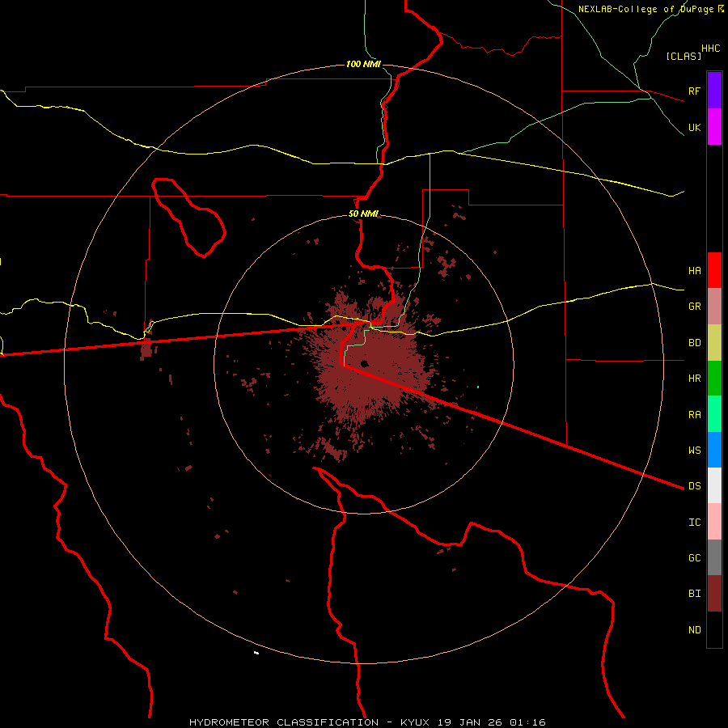Click the ND legend label
728x728 pixels.
[x=694, y=629]
